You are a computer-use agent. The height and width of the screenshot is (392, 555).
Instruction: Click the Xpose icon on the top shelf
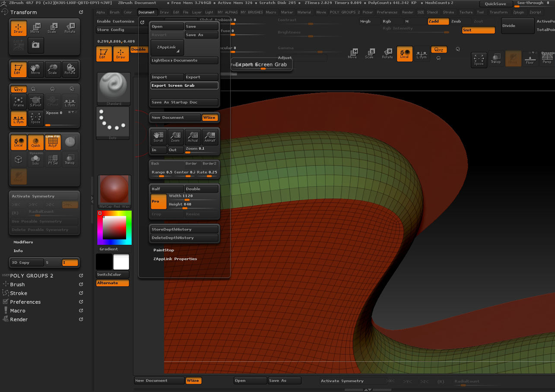(x=479, y=59)
